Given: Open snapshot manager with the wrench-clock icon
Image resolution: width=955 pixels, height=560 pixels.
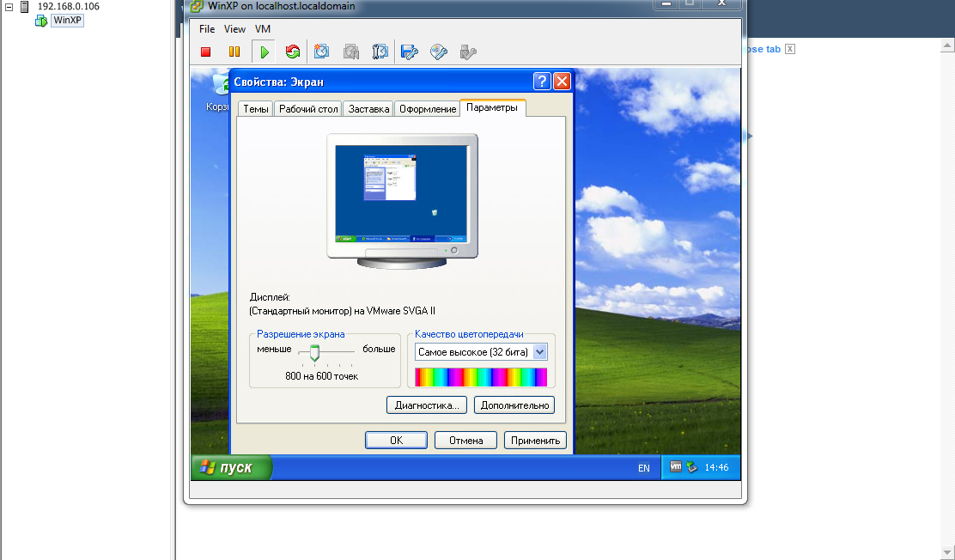Looking at the screenshot, I should coord(380,52).
